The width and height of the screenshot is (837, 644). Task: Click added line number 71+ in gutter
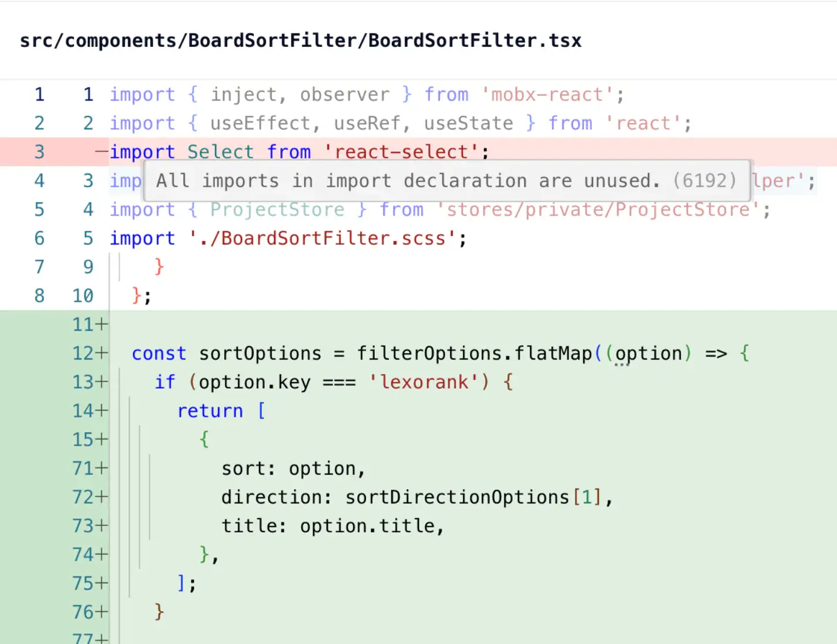[90, 468]
